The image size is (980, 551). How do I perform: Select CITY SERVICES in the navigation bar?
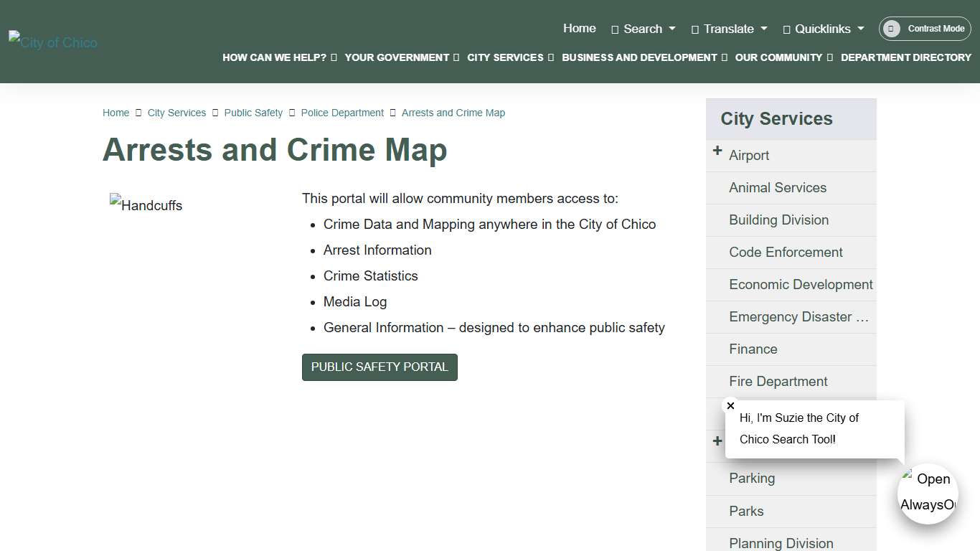[x=505, y=57]
